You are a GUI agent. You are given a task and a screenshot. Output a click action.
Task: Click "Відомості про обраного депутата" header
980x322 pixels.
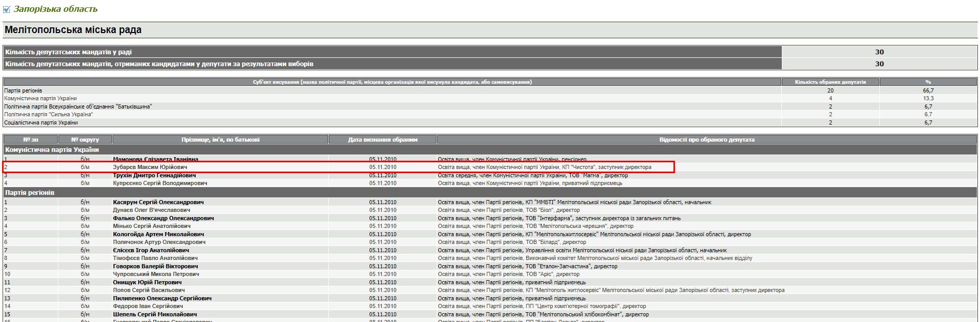pyautogui.click(x=706, y=140)
